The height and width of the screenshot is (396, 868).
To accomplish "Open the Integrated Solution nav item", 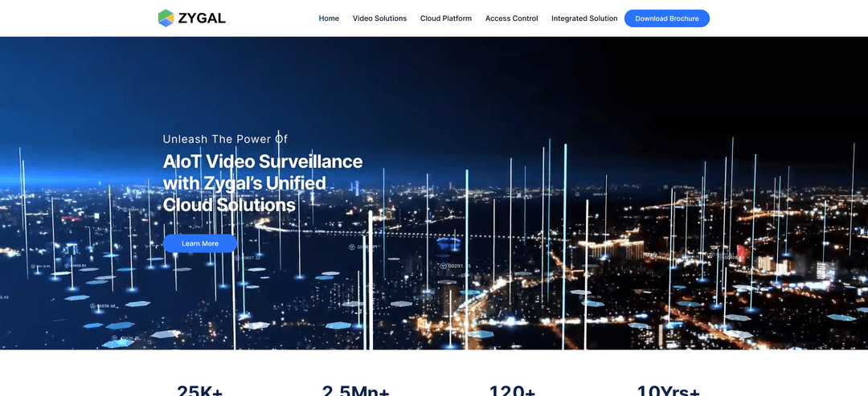I will pos(584,18).
